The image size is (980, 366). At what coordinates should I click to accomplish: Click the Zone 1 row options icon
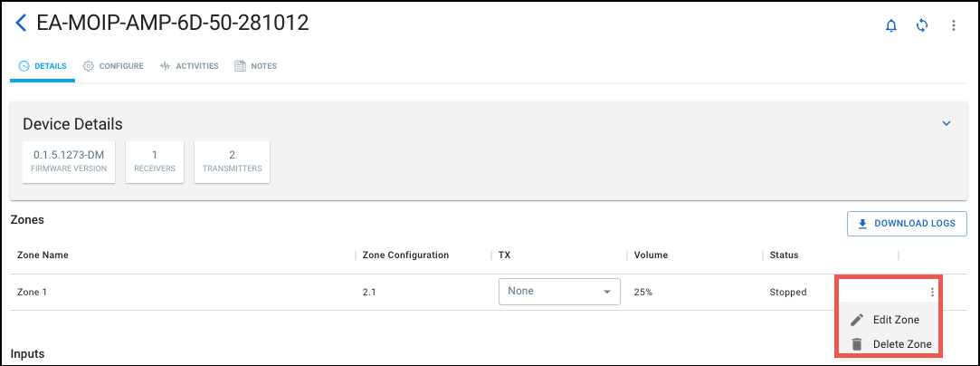(932, 292)
